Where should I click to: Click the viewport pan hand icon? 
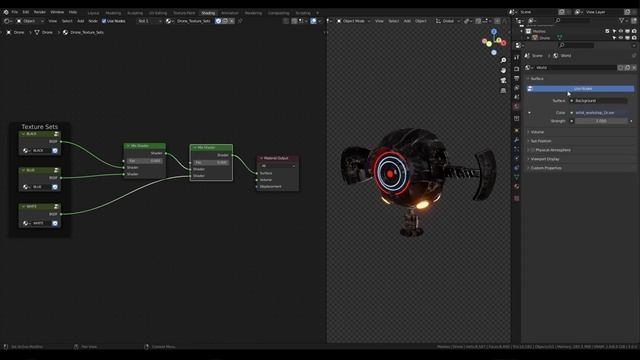503,70
